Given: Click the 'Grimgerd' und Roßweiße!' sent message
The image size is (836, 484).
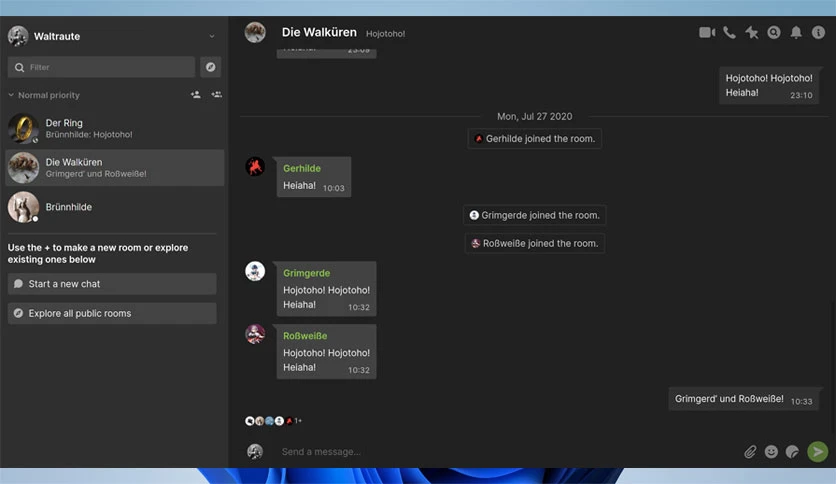Looking at the screenshot, I should pyautogui.click(x=744, y=399).
